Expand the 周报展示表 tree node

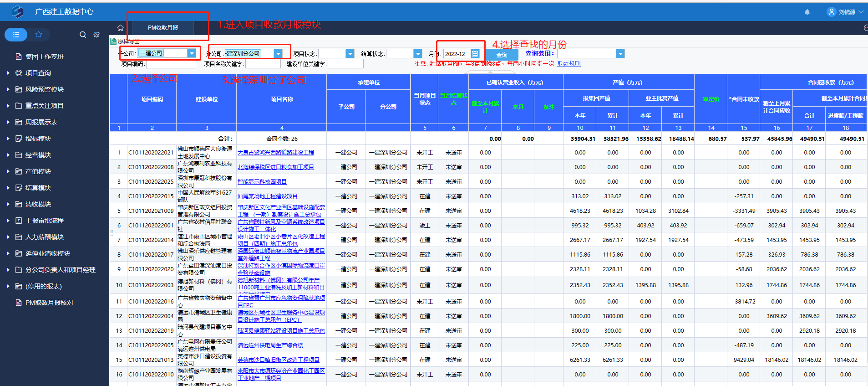click(8, 122)
